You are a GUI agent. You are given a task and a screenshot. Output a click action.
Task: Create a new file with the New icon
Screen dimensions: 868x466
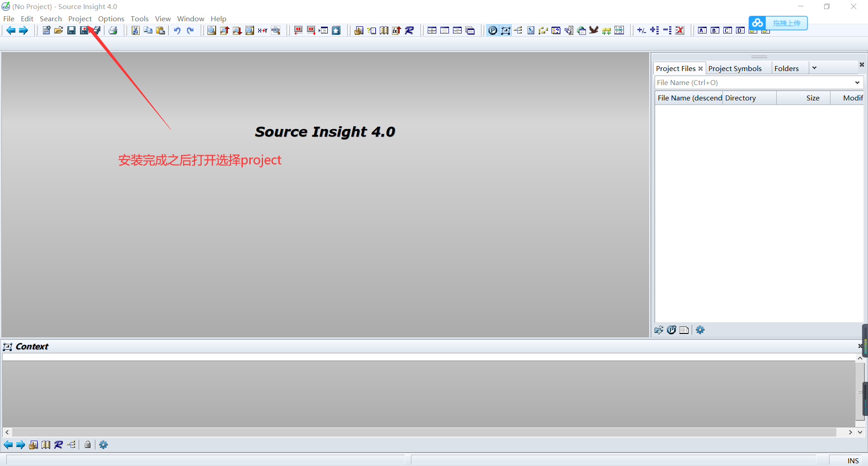point(46,30)
